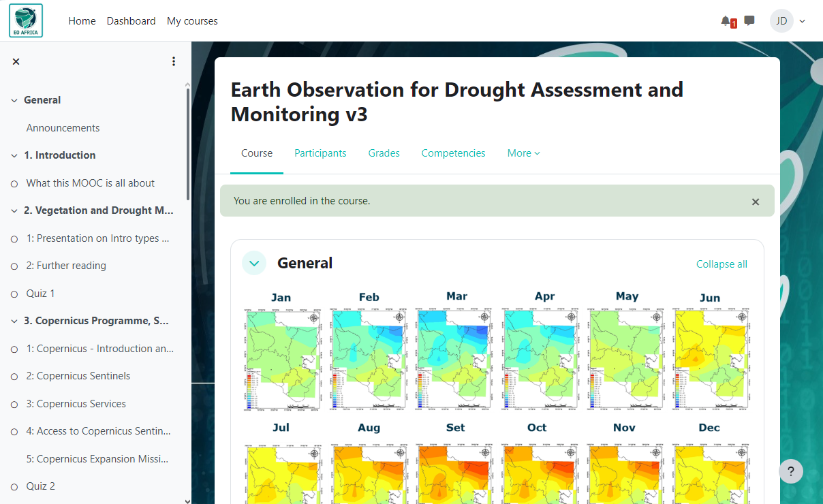Click completion circle beside What this MOOC
The height and width of the screenshot is (504, 823).
click(x=14, y=184)
